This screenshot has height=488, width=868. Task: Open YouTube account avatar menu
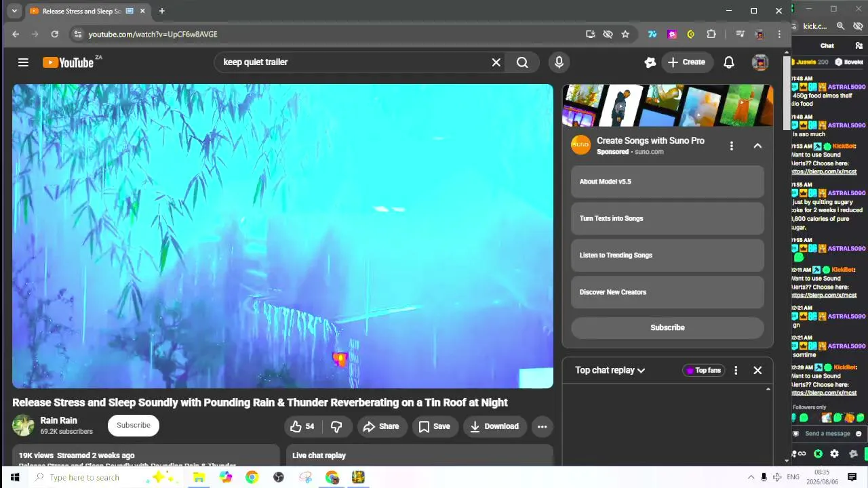click(760, 62)
